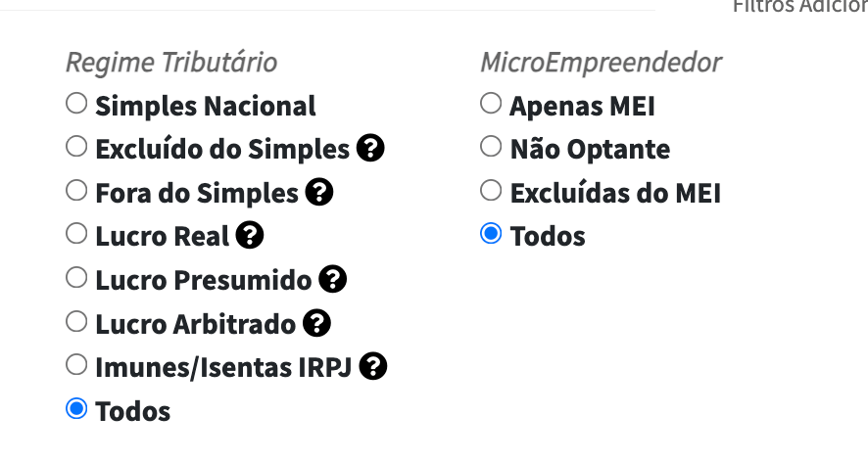
Task: Select Lucro Presumido radio button
Action: tap(76, 278)
